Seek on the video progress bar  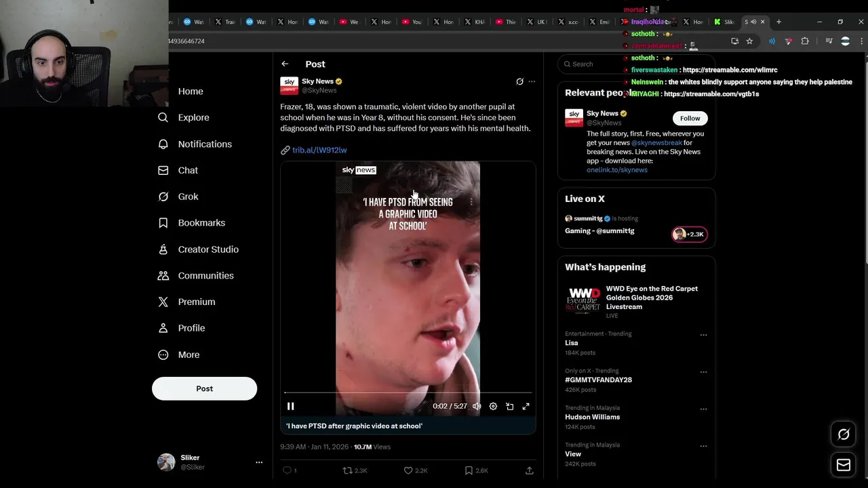click(408, 392)
